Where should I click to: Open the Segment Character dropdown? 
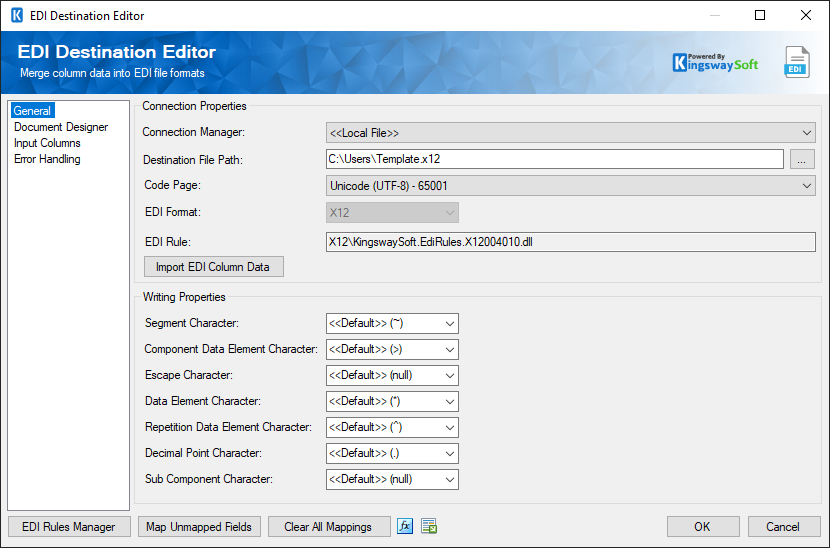pos(392,324)
